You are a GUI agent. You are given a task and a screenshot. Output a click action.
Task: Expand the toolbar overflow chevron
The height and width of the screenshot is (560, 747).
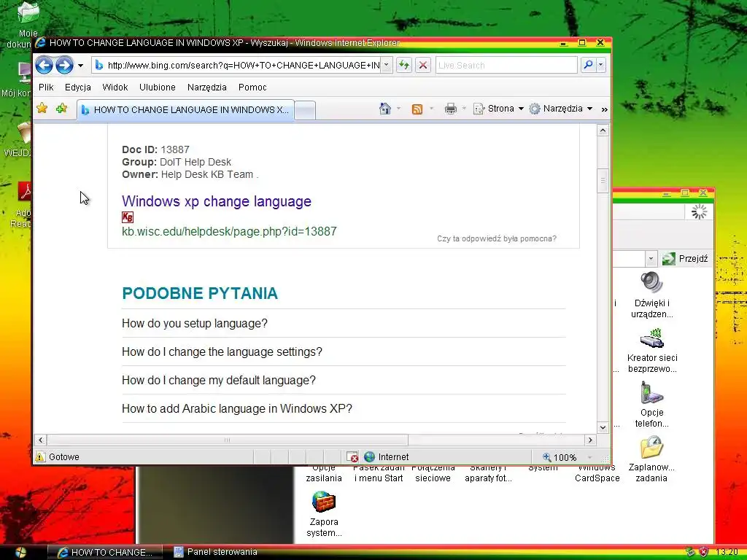coord(604,109)
